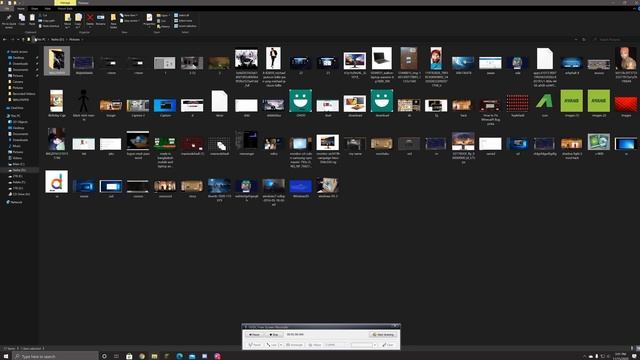Click Invert selection in the ribbon

coord(185,26)
